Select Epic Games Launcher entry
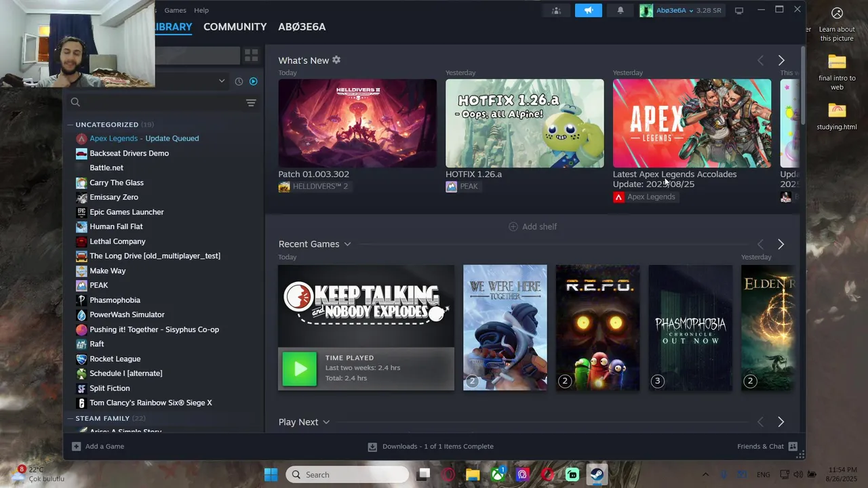Viewport: 868px width, 488px height. pyautogui.click(x=127, y=212)
